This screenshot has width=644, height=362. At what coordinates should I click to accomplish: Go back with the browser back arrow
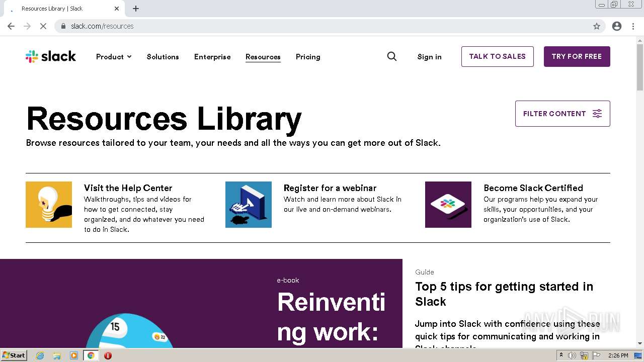click(11, 26)
